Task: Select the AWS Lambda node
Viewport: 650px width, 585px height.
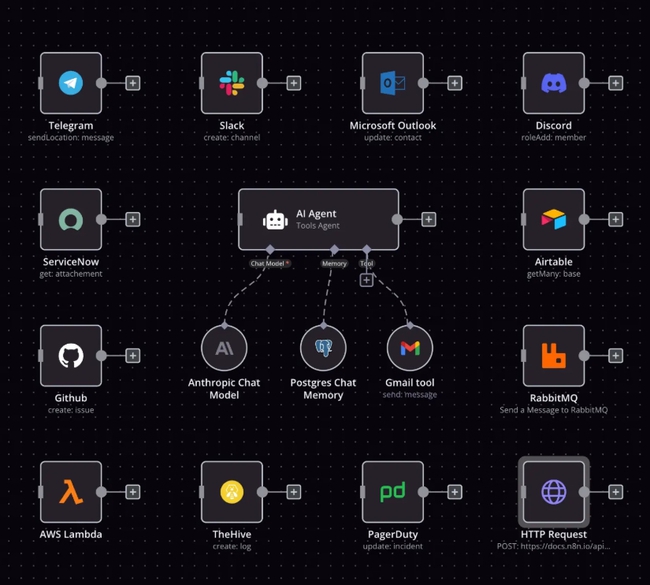Action: click(71, 492)
